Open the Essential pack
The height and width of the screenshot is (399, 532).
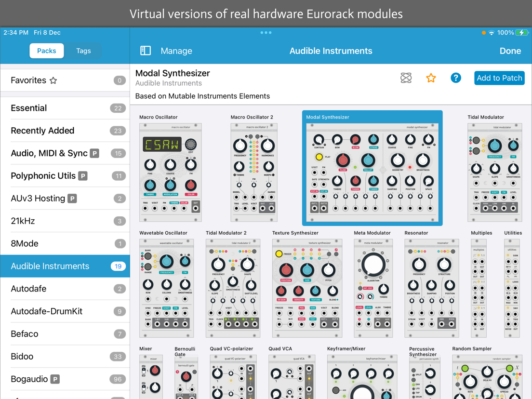pos(65,108)
